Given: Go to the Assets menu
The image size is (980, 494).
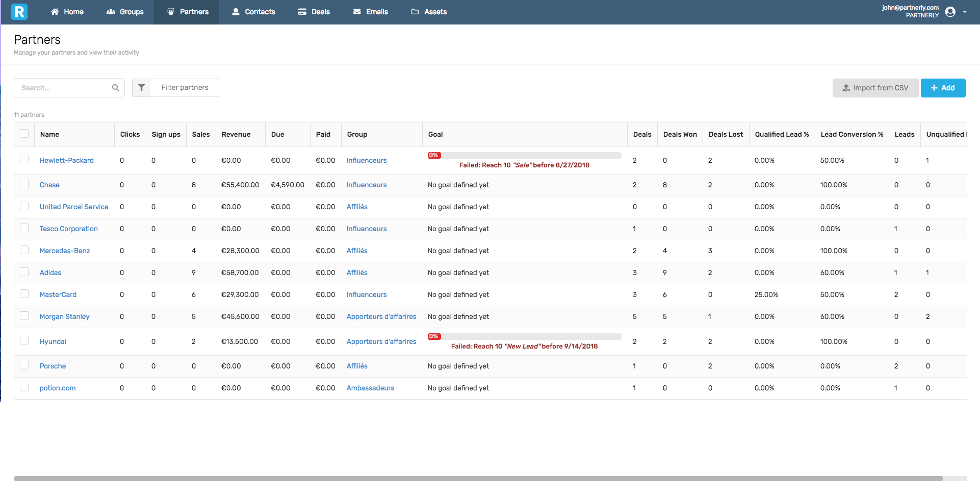Looking at the screenshot, I should 429,12.
